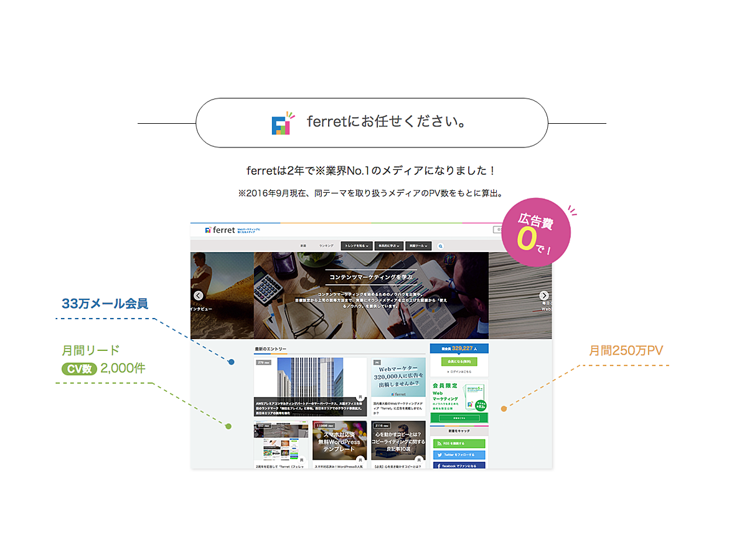Click the 最新のエントリー section heading
This screenshot has height=560, width=747.
coord(270,349)
